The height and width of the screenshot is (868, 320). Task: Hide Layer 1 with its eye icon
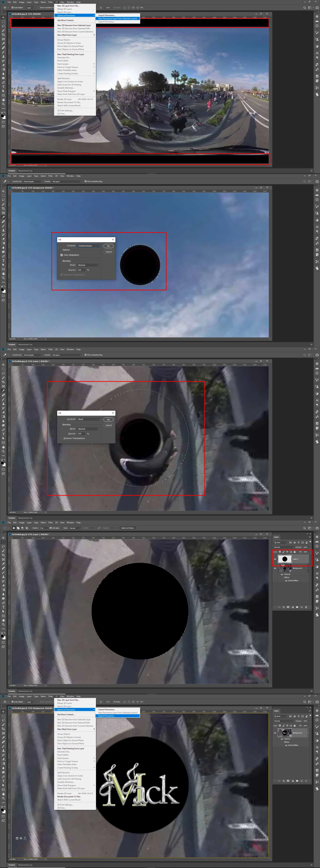click(275, 559)
